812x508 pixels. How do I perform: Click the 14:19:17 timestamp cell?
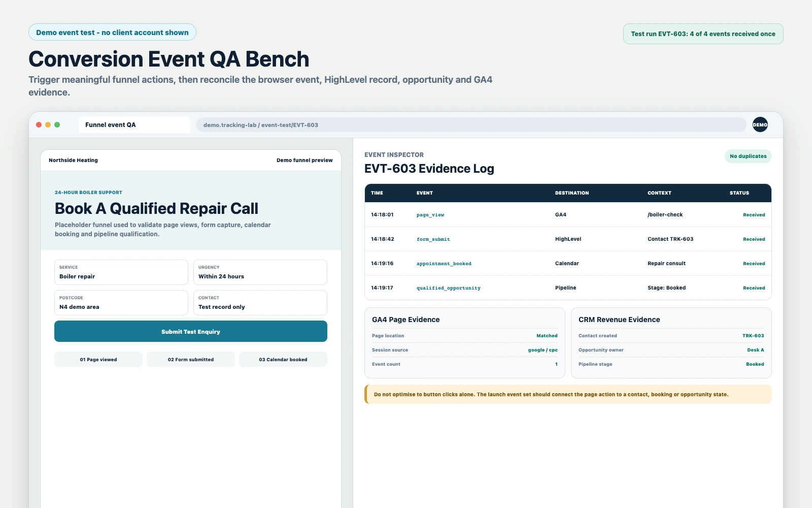(382, 288)
